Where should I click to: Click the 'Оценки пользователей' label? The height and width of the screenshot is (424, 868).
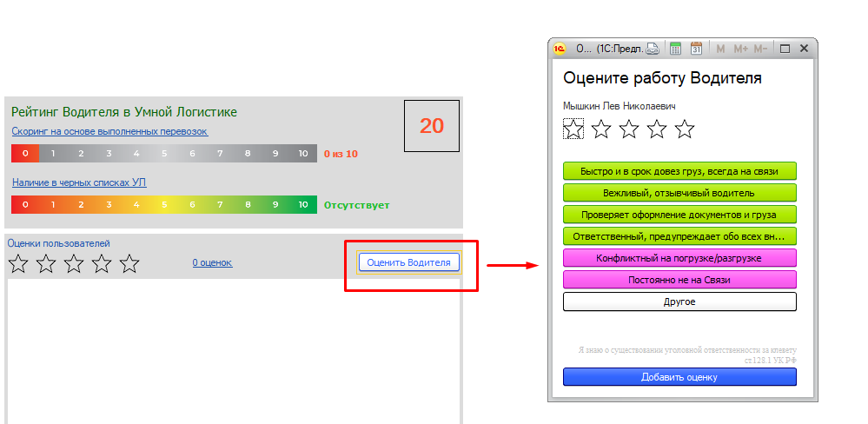59,243
